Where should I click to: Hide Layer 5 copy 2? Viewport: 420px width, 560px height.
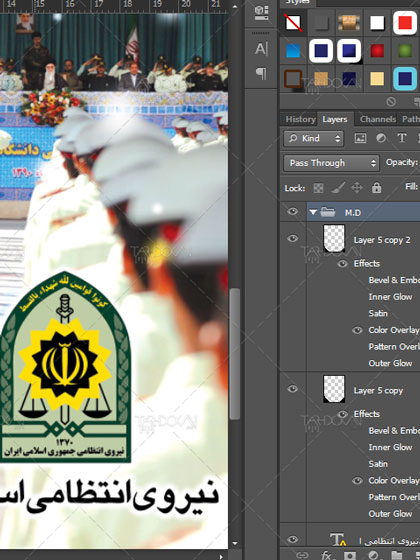pos(292,239)
